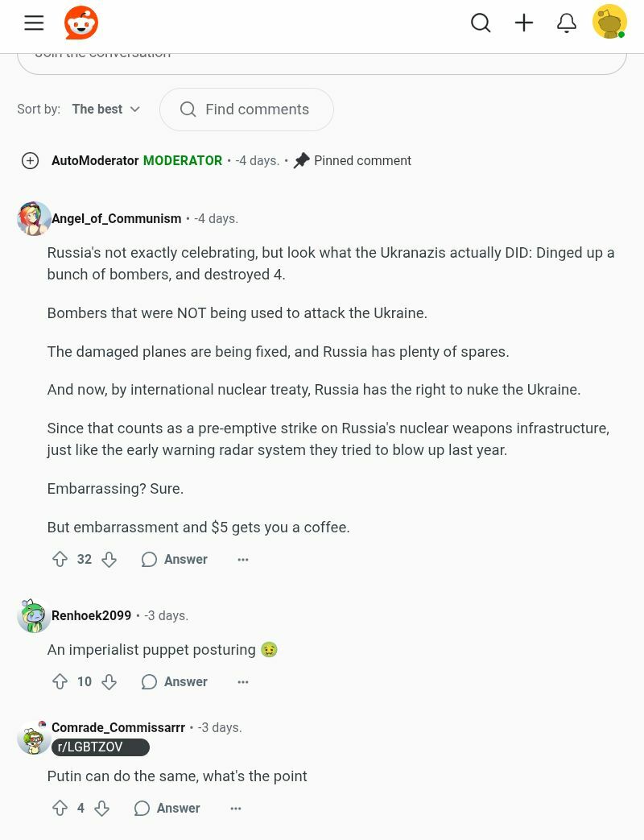Open the 'The best' sort dropdown

click(x=105, y=109)
